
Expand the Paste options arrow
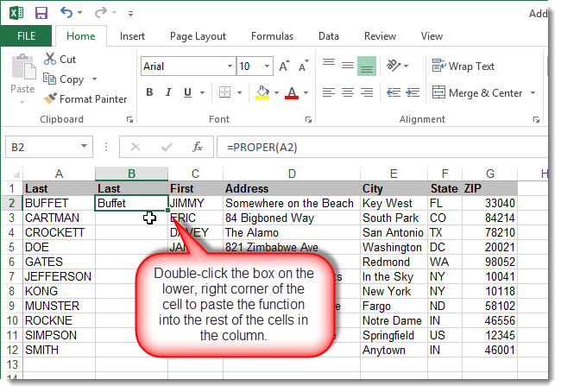22,103
